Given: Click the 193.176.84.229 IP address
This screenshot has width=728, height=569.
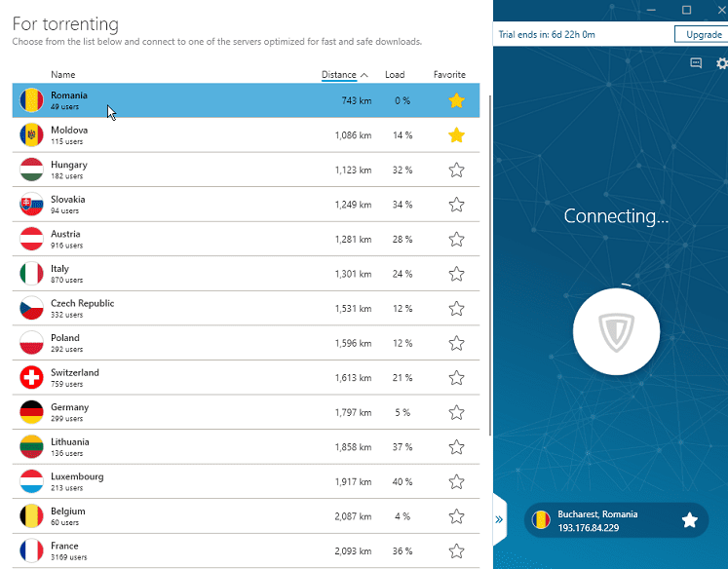Looking at the screenshot, I should pyautogui.click(x=589, y=528).
